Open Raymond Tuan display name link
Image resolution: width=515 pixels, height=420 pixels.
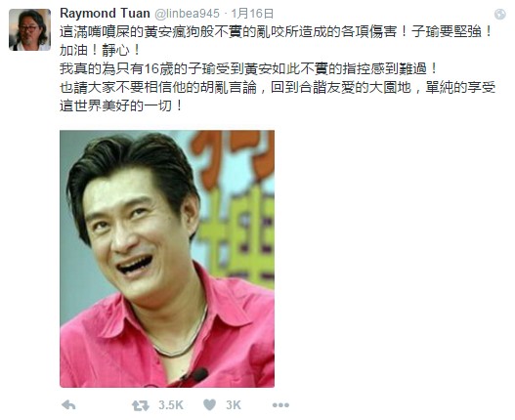106,14
